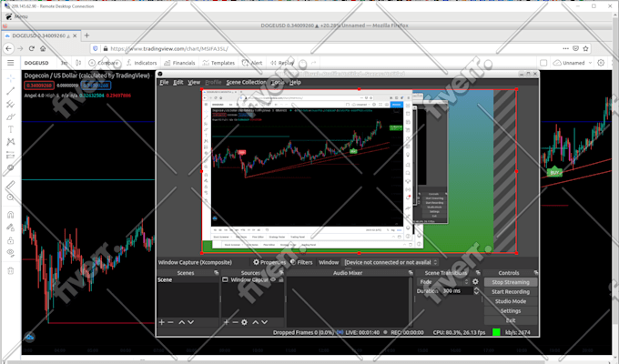Viewport: 619px width, 364px height.
Task: Select the DOGEUSD Firefox tab
Action: (x=41, y=35)
